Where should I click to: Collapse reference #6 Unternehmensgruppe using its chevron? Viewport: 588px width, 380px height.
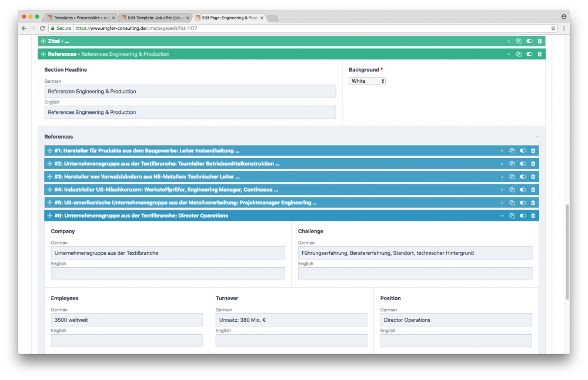point(502,216)
